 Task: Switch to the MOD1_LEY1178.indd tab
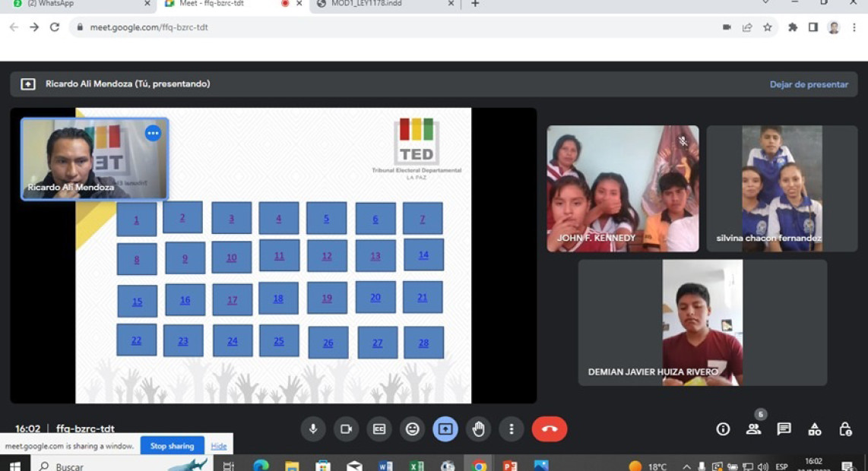(x=380, y=4)
